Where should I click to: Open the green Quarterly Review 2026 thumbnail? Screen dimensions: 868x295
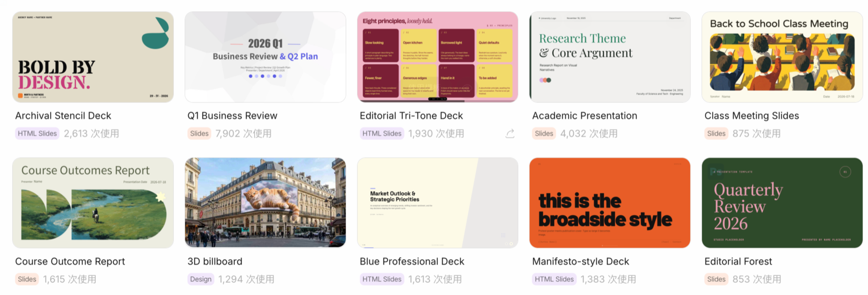tap(782, 203)
